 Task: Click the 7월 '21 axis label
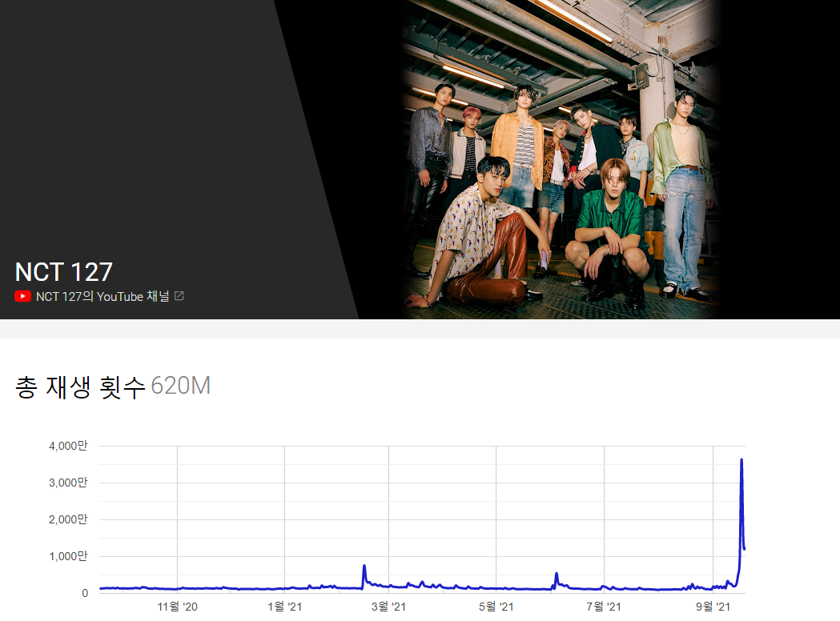[x=604, y=607]
